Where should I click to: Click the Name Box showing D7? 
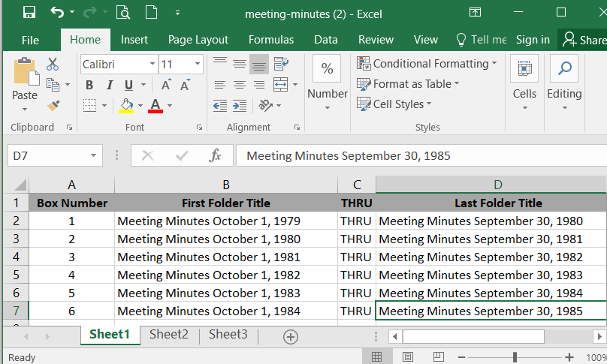point(47,155)
